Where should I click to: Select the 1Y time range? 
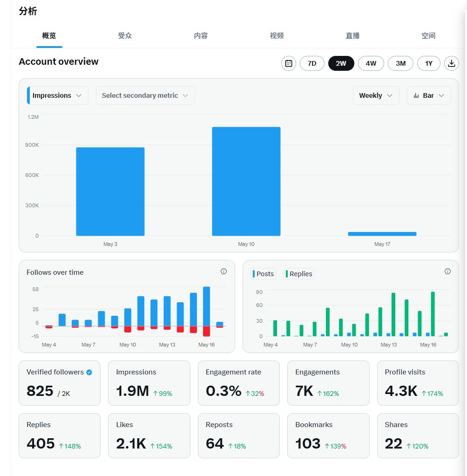point(428,63)
